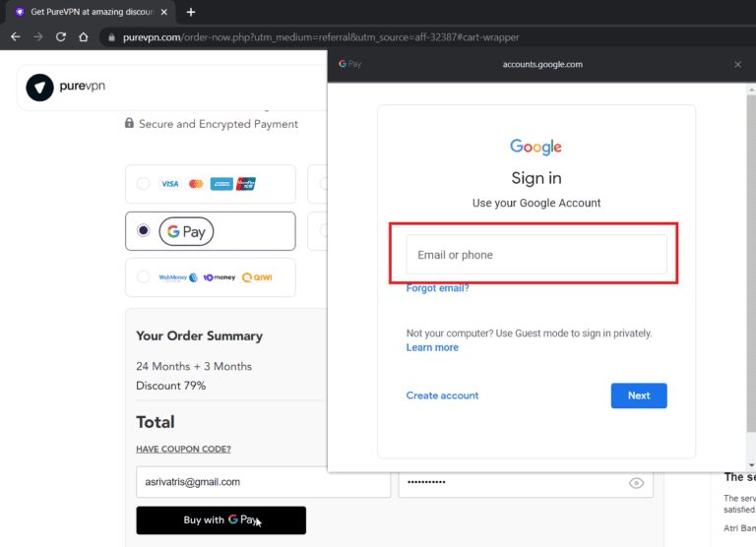This screenshot has height=547, width=756.
Task: Open the Forgot email link
Action: tap(437, 288)
